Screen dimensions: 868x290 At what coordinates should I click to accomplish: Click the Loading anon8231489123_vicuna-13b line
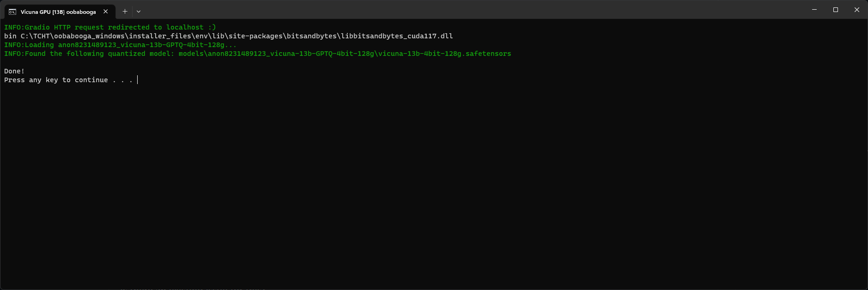119,45
